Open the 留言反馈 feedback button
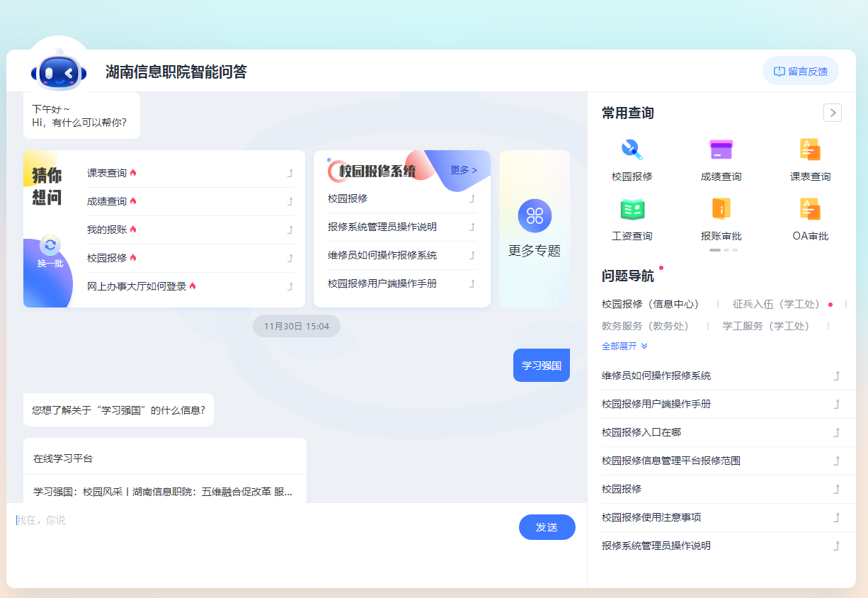 click(800, 71)
